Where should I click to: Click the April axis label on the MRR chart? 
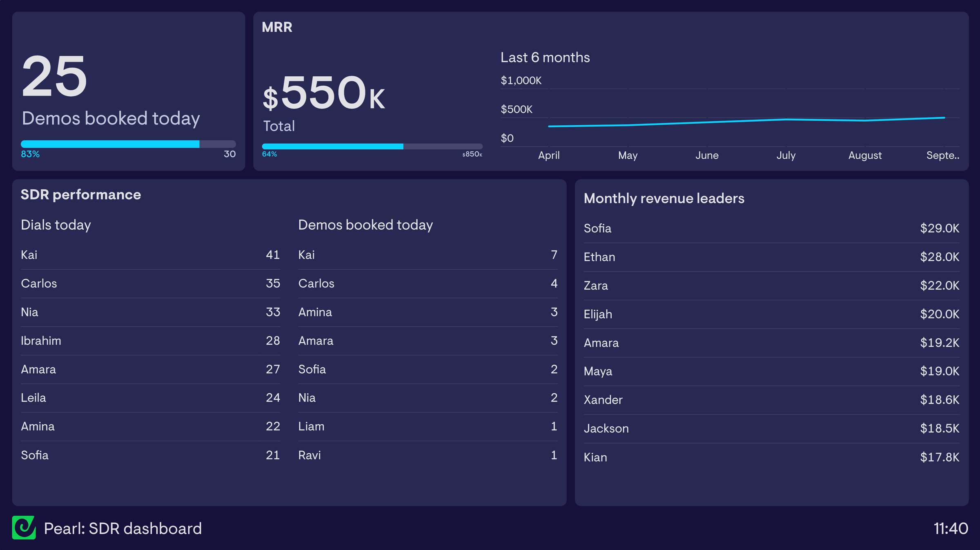(549, 155)
